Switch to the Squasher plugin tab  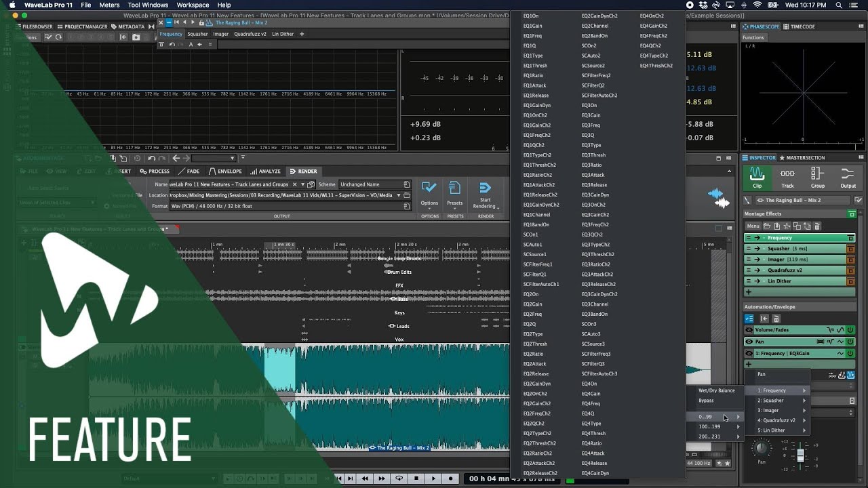click(197, 34)
